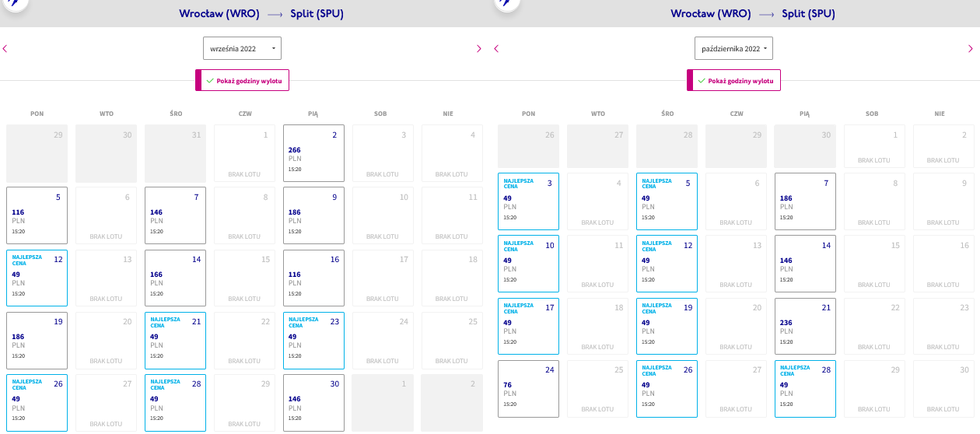
Task: Choose October 3 best price flight
Action: 528,201
